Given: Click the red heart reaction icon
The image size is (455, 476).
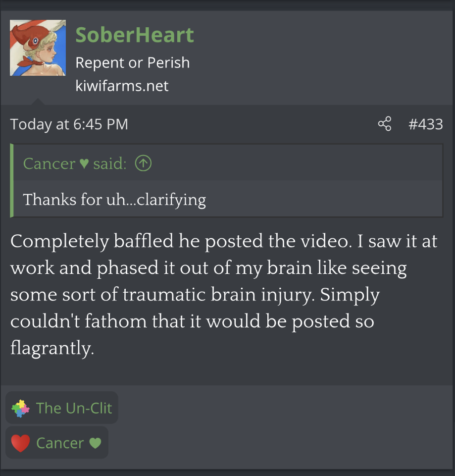Looking at the screenshot, I should (x=20, y=443).
